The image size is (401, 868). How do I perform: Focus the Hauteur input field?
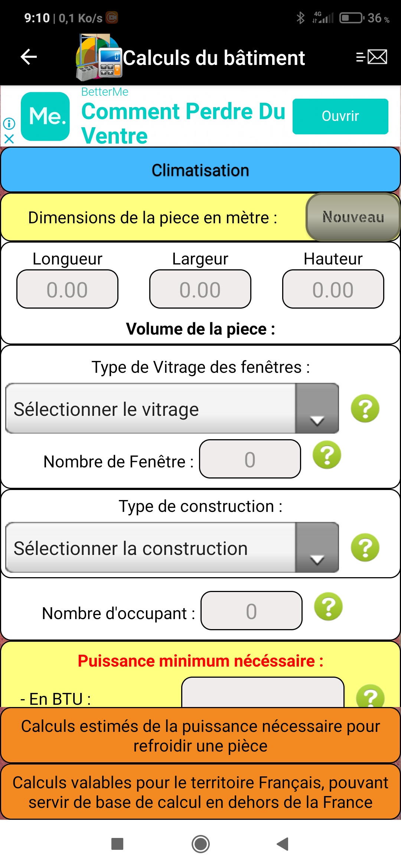[x=333, y=289]
